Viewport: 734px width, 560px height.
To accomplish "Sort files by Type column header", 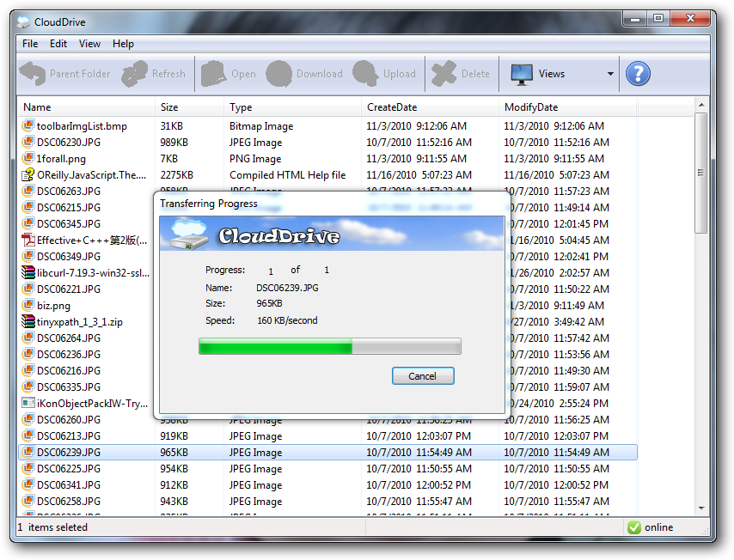I will tap(292, 107).
